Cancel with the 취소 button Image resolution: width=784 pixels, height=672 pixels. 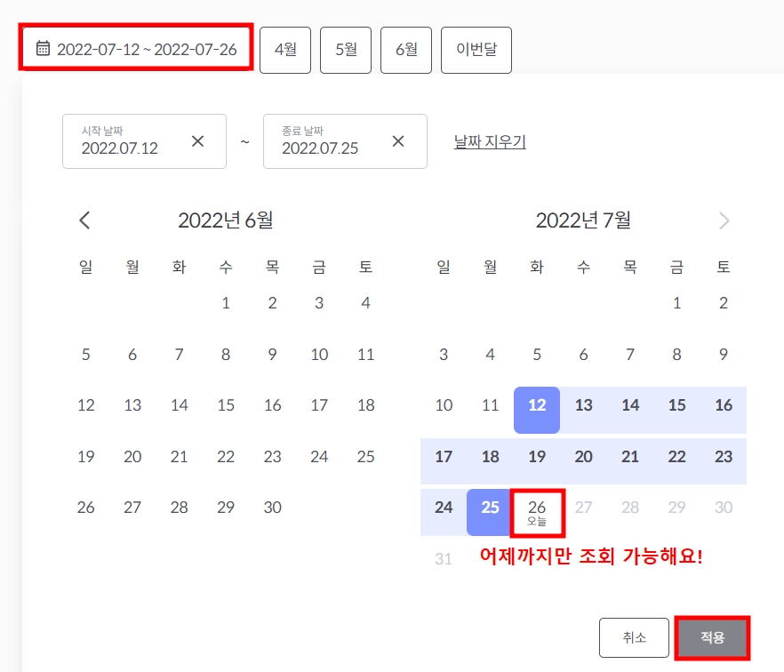pos(634,637)
